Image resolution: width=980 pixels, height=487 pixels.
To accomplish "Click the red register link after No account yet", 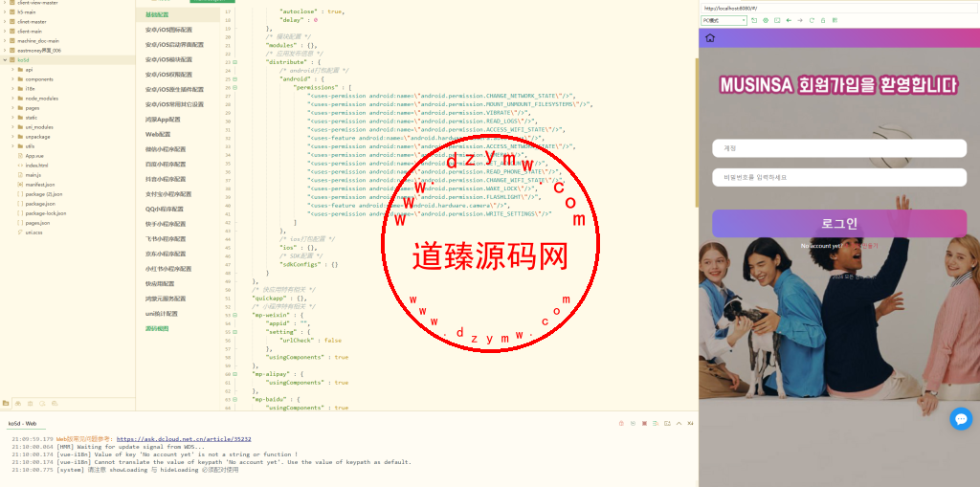I will pos(860,246).
